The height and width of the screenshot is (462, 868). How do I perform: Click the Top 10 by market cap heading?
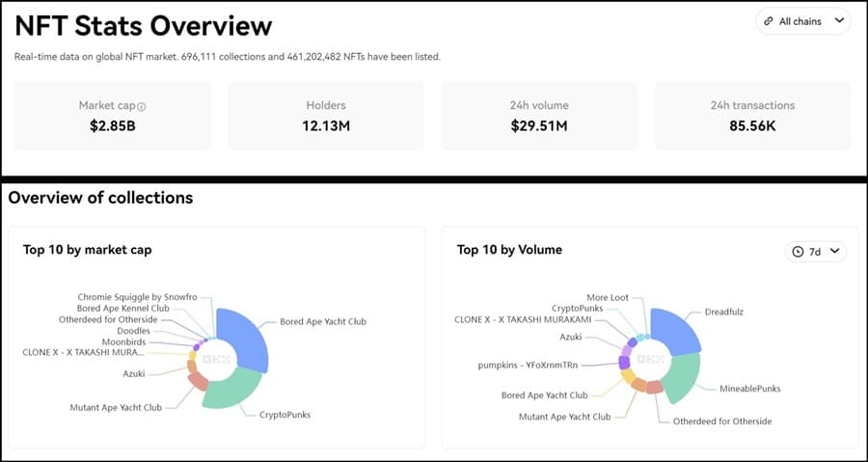click(x=87, y=250)
